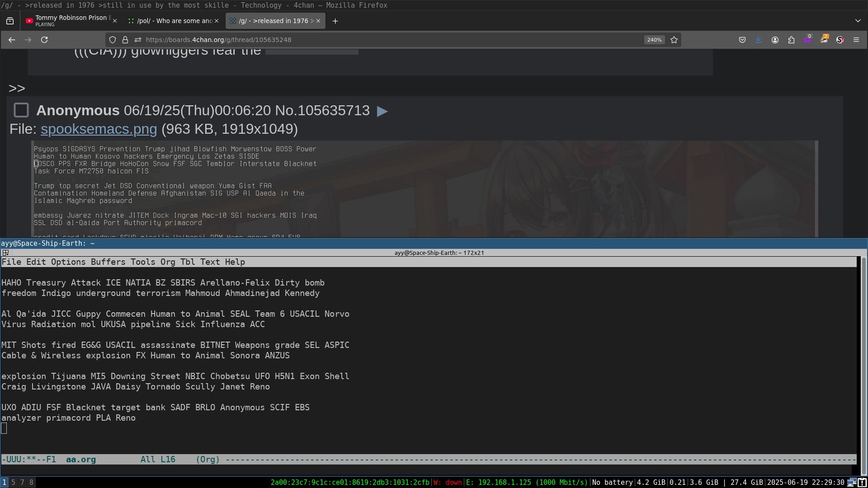The width and height of the screenshot is (868, 488).
Task: Click the date and time 2025-06-19 22:29:30
Action: [x=806, y=482]
